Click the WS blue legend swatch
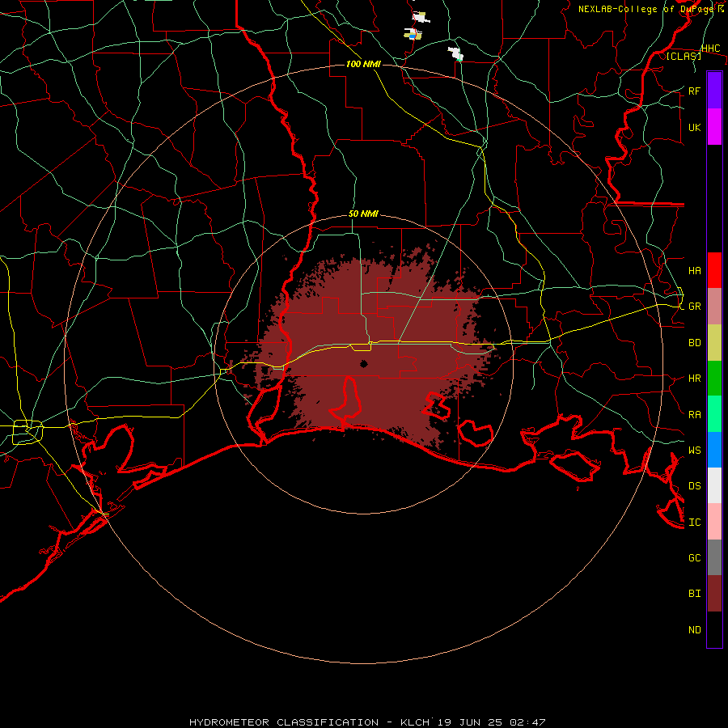 pos(714,450)
